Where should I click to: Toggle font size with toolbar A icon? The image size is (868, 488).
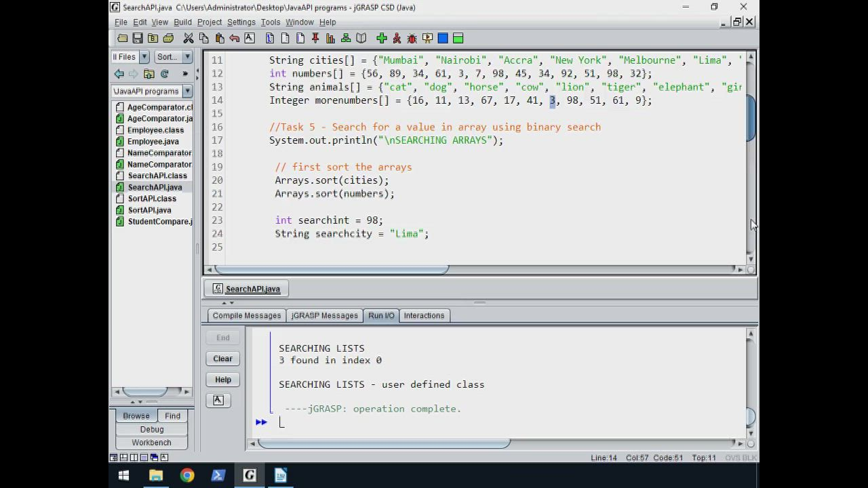(x=249, y=39)
